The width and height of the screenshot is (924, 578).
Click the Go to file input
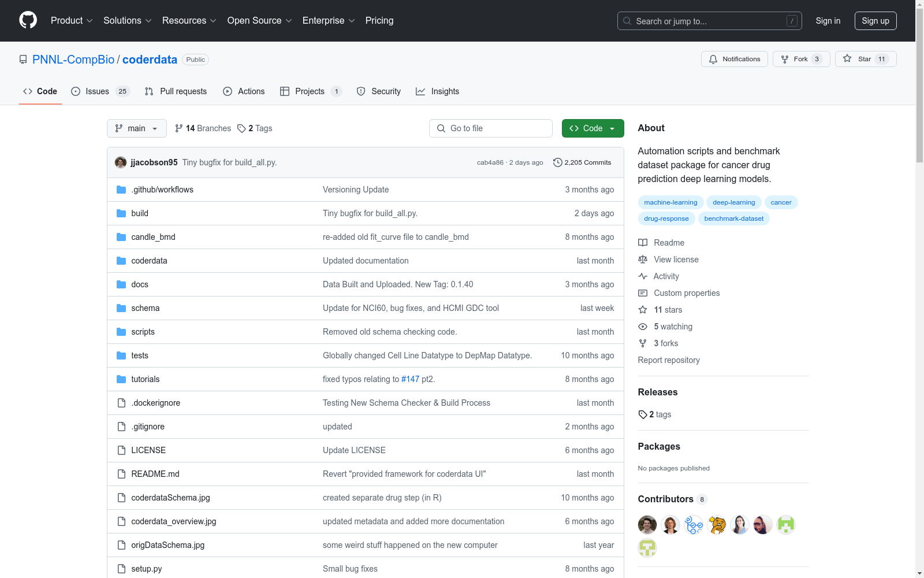pyautogui.click(x=491, y=128)
